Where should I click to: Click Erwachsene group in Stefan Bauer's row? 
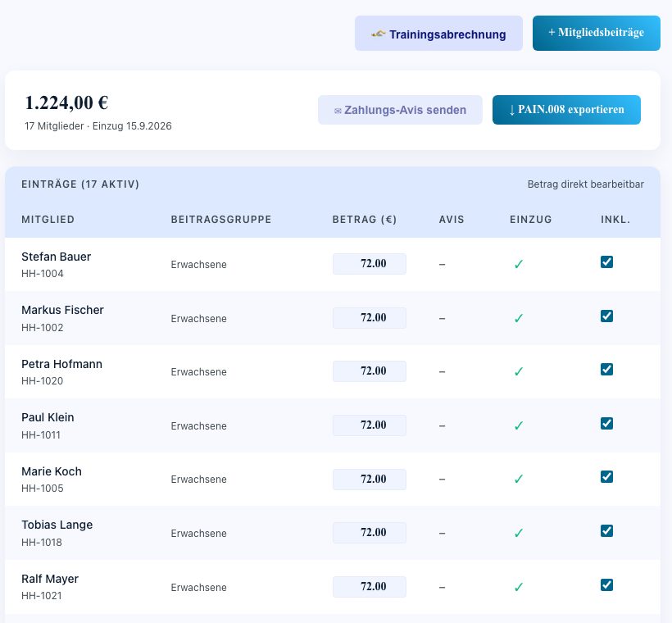(x=199, y=265)
